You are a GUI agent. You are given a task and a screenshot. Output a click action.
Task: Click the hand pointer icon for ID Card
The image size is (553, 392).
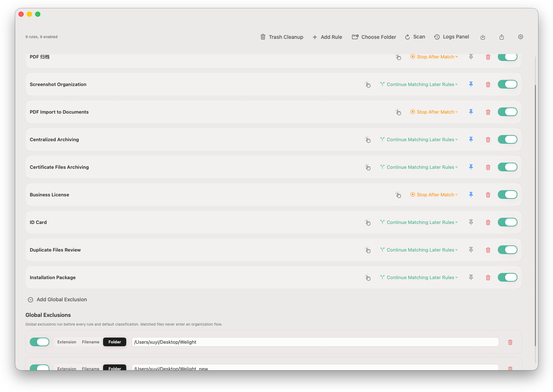368,222
